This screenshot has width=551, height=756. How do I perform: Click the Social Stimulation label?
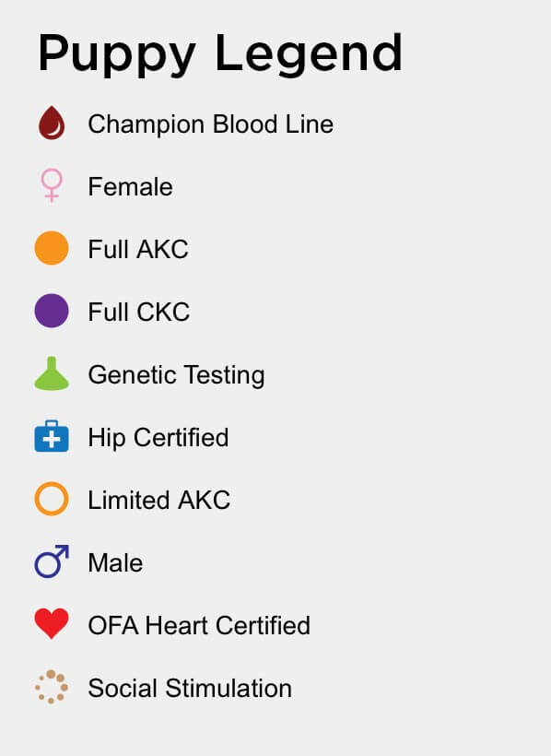pos(190,688)
